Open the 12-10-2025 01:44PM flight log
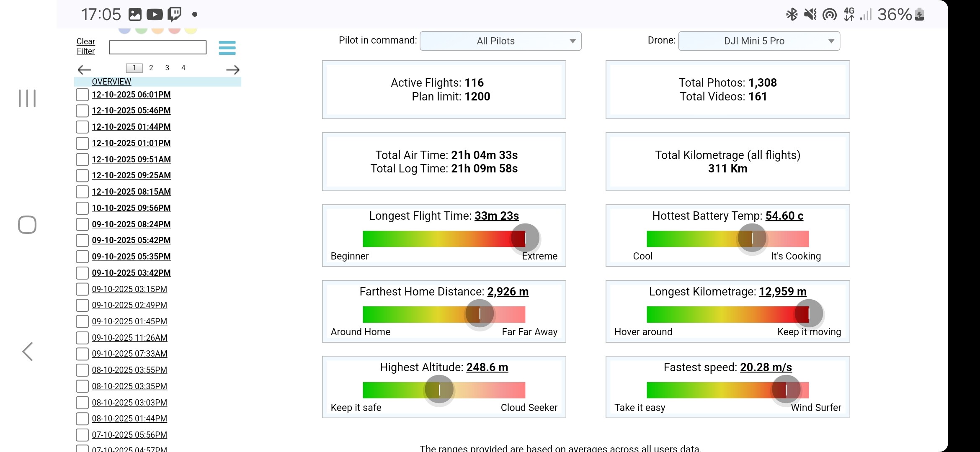 (131, 127)
